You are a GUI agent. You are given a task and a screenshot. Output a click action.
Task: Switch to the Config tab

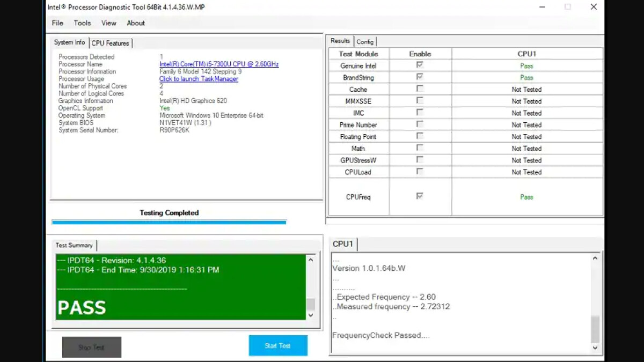point(365,42)
